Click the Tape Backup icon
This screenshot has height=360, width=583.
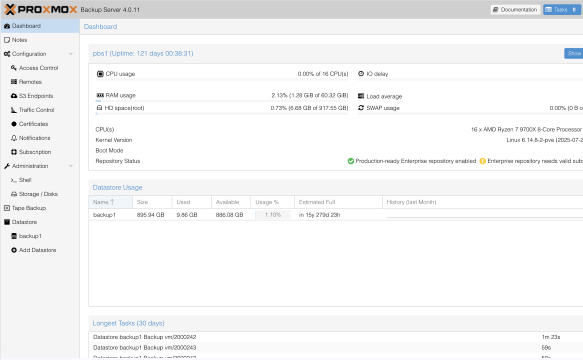coord(7,208)
